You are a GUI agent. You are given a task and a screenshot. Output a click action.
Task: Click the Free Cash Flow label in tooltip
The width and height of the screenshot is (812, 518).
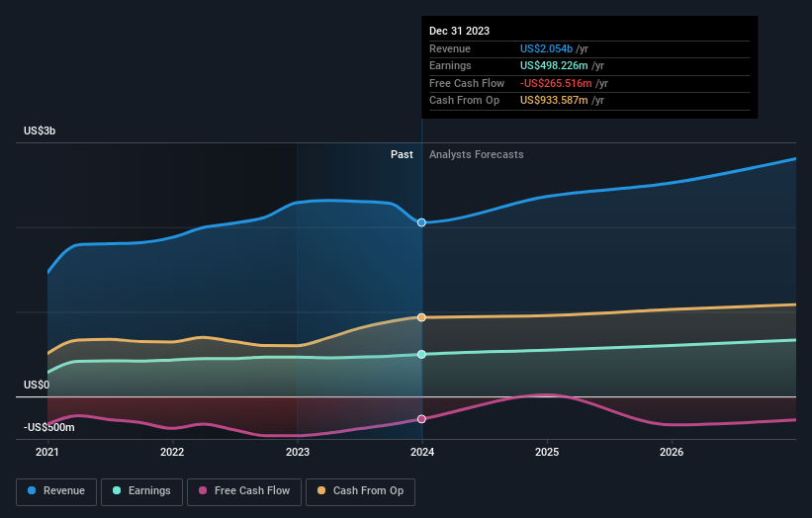[x=467, y=83]
